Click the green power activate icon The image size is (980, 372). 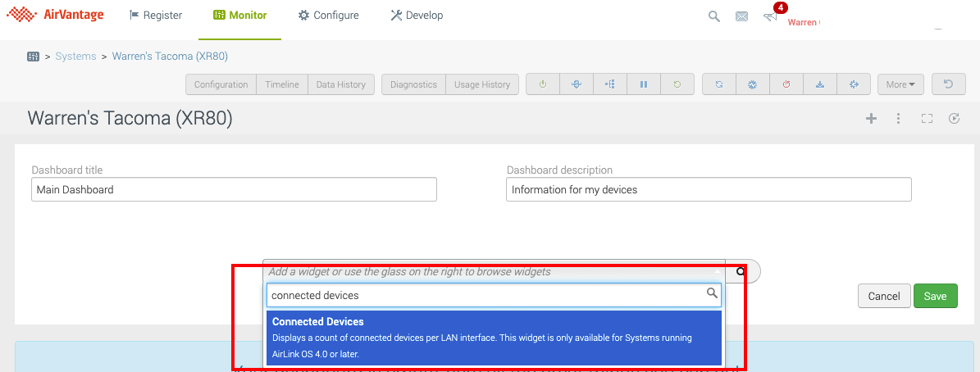542,84
